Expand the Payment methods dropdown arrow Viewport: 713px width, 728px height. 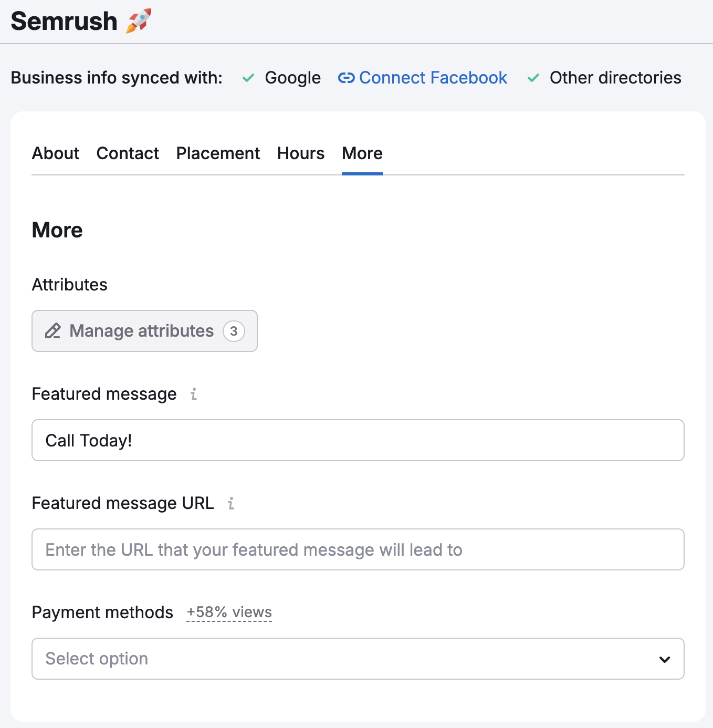665,659
